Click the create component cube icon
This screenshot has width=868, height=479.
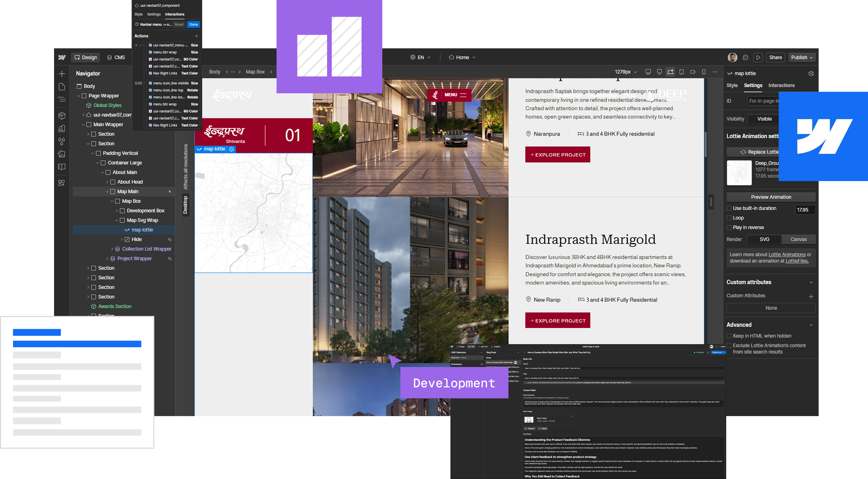pyautogui.click(x=811, y=73)
